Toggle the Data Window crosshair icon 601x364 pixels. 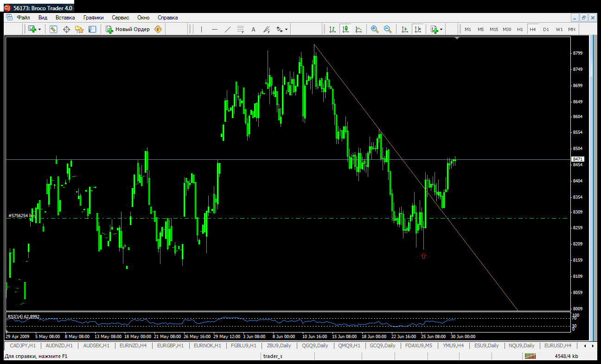coord(66,29)
